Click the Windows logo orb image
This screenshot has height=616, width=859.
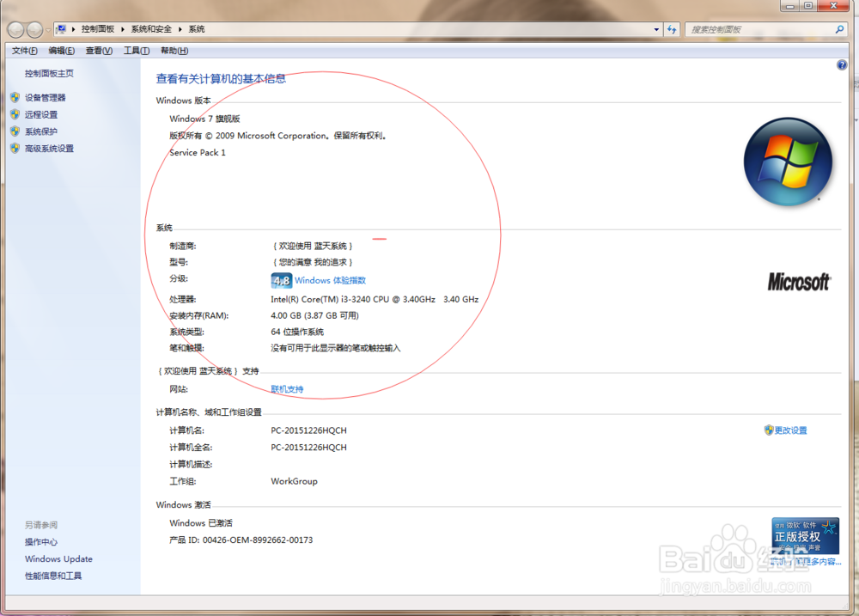788,162
